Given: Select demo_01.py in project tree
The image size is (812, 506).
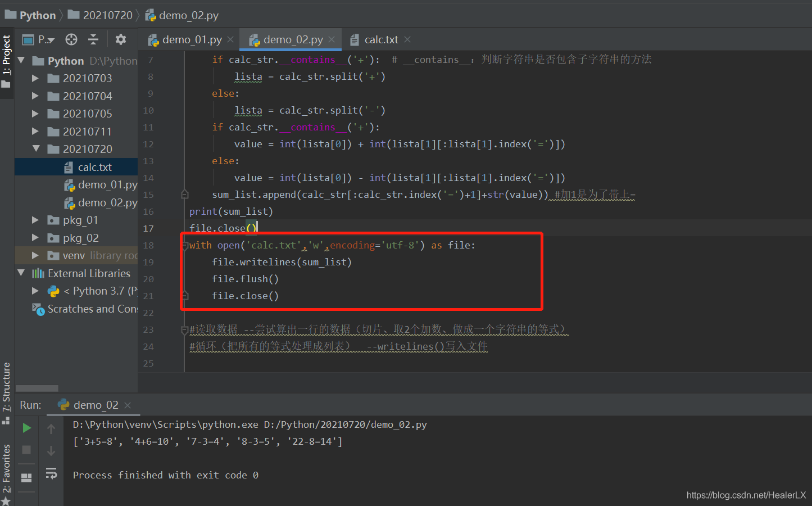Looking at the screenshot, I should (x=76, y=185).
